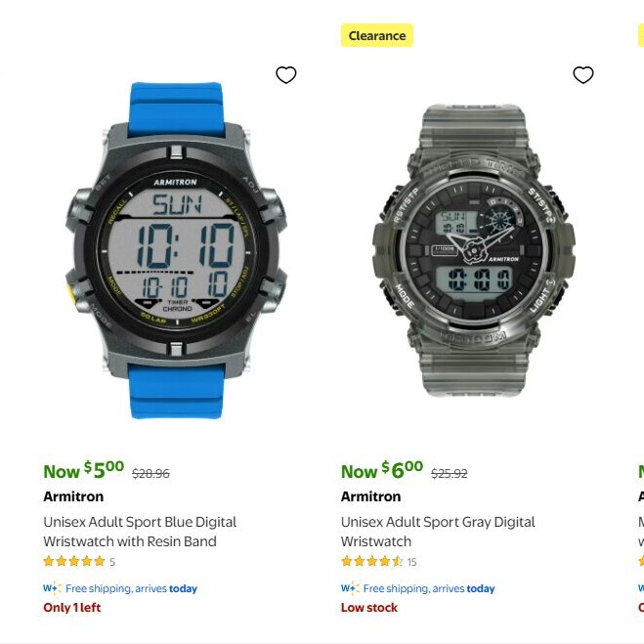The height and width of the screenshot is (644, 644).
Task: Click the Clearance badge above gray watch
Action: 377,36
